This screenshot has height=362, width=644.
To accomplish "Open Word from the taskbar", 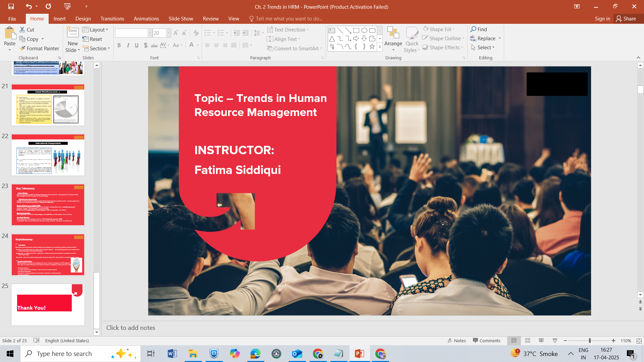I will (172, 354).
